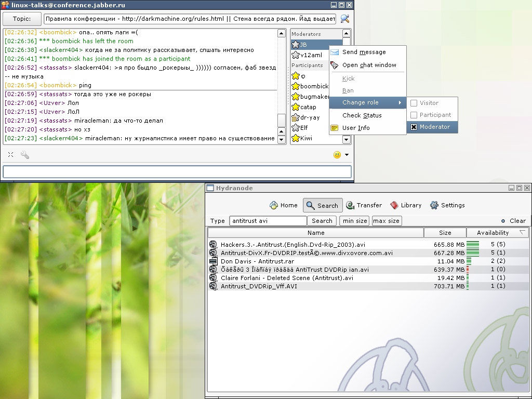The width and height of the screenshot is (532, 399).
Task: Click the conference topic text field
Action: [x=190, y=19]
